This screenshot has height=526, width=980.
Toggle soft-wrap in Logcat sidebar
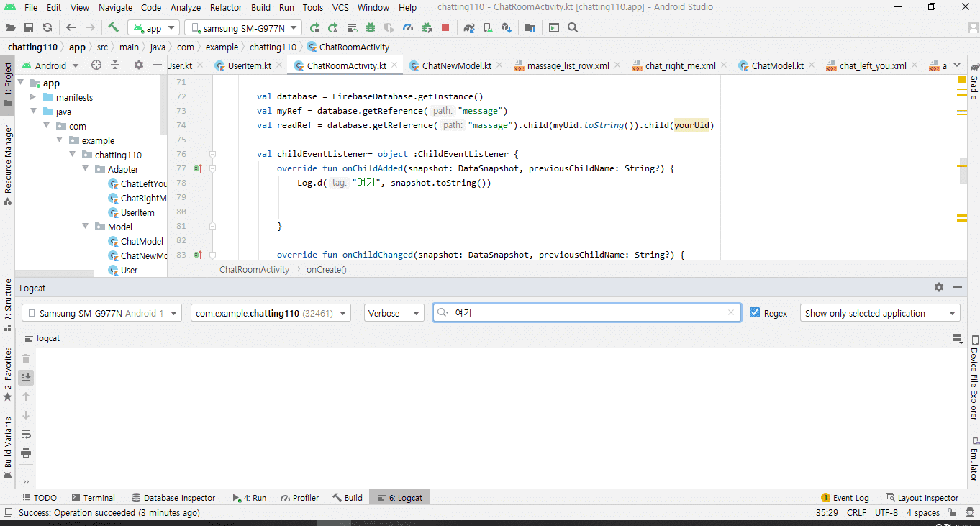click(x=26, y=434)
